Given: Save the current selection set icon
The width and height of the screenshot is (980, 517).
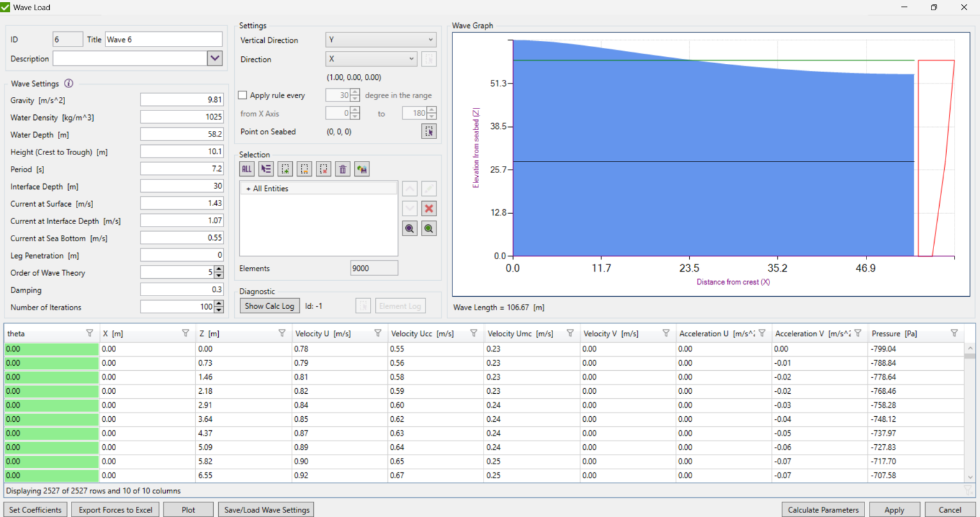Looking at the screenshot, I should tap(362, 169).
